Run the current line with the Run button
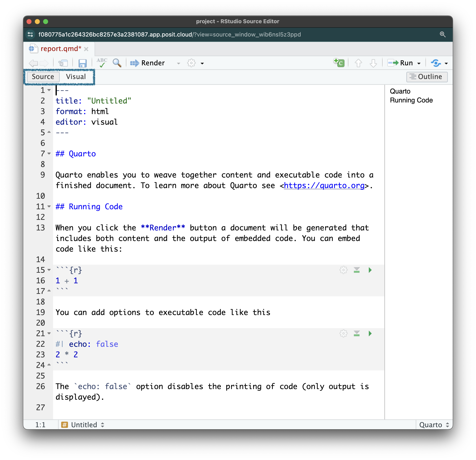Screen dimensions: 476x460 [x=400, y=63]
